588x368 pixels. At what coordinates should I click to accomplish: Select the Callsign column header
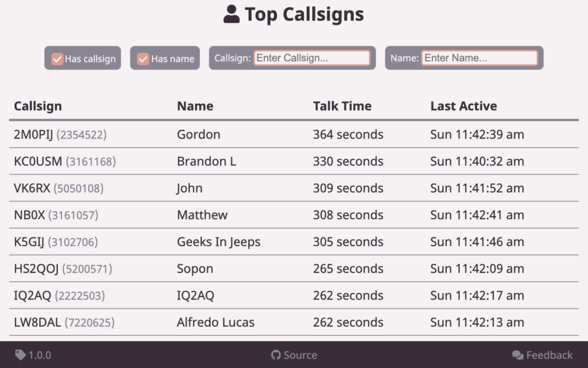click(38, 106)
